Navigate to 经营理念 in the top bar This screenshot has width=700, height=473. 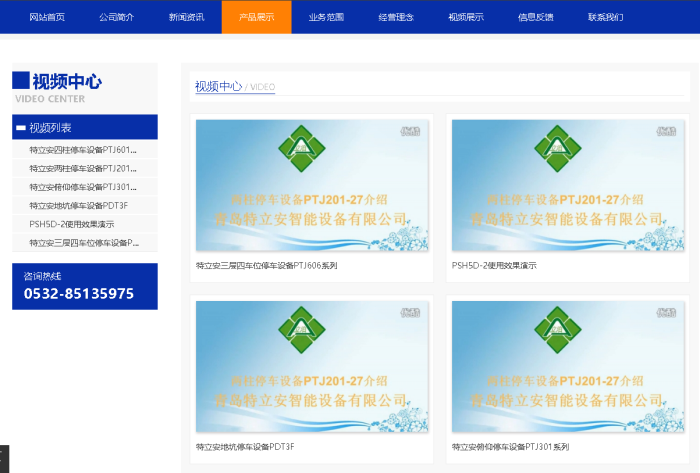397,17
